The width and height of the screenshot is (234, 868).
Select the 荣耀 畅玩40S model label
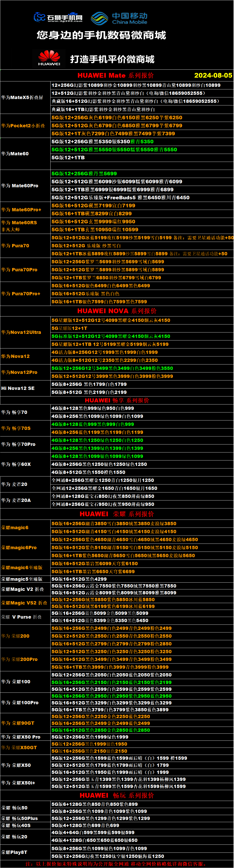point(16,825)
